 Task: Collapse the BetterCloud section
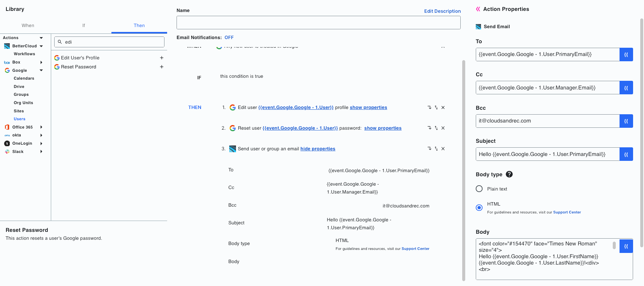[41, 46]
